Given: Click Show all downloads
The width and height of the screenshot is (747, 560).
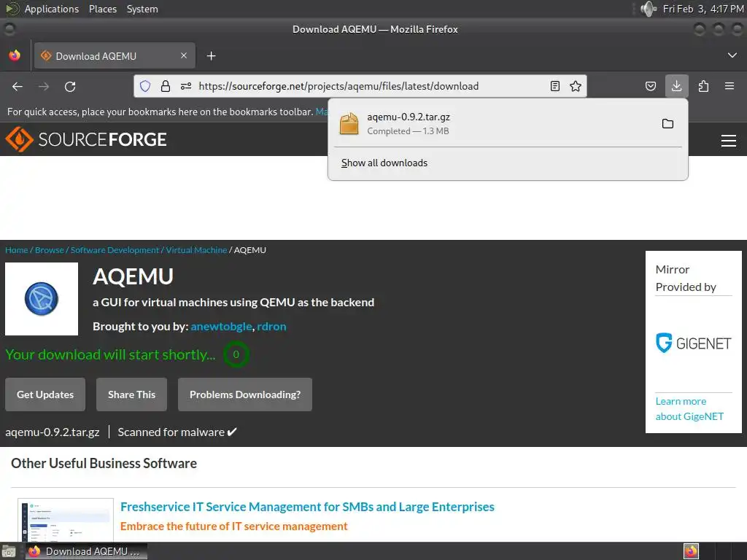Looking at the screenshot, I should (x=384, y=163).
